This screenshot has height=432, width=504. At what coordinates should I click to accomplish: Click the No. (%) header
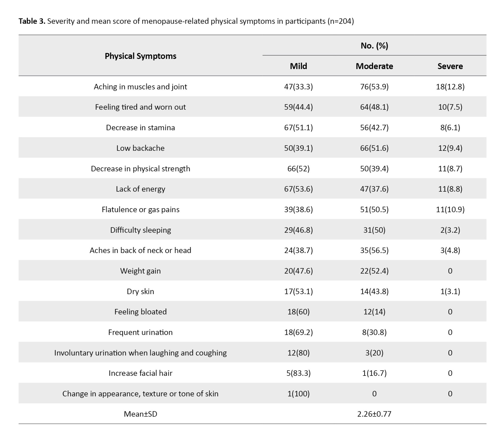pos(374,46)
